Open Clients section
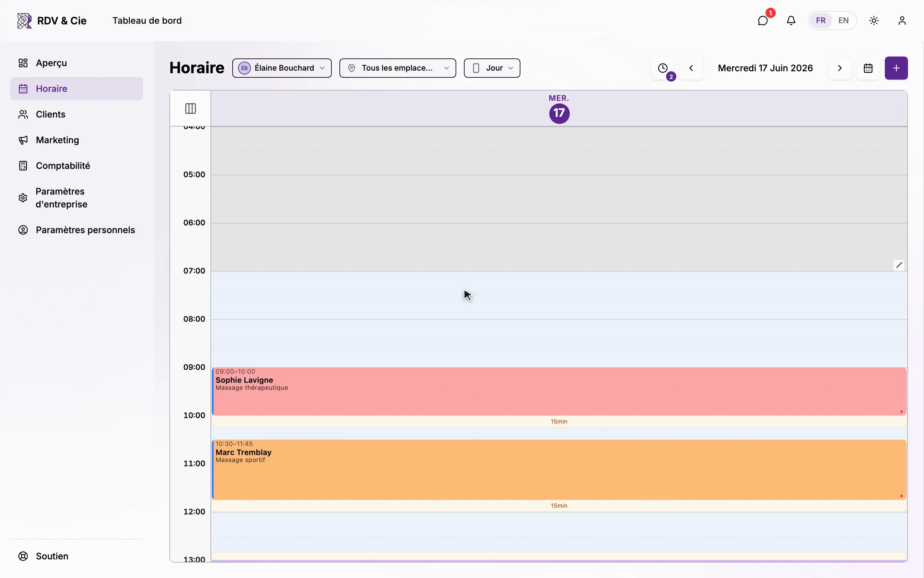Image resolution: width=924 pixels, height=578 pixels. [x=77, y=114]
